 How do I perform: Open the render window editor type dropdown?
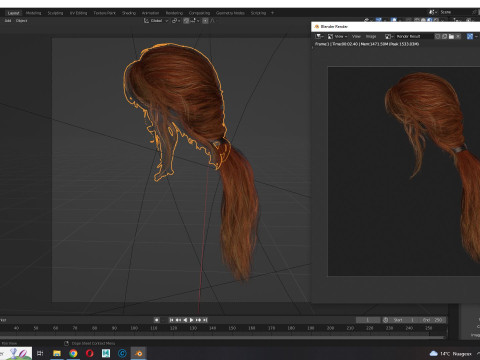tap(319, 36)
